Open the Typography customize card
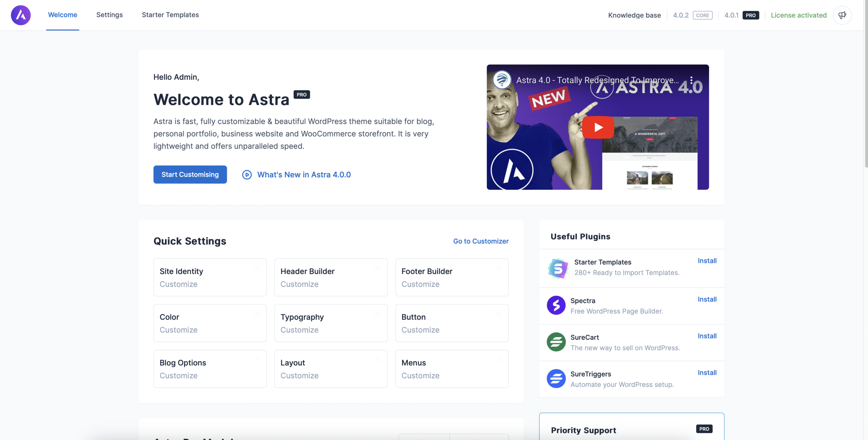 click(331, 323)
